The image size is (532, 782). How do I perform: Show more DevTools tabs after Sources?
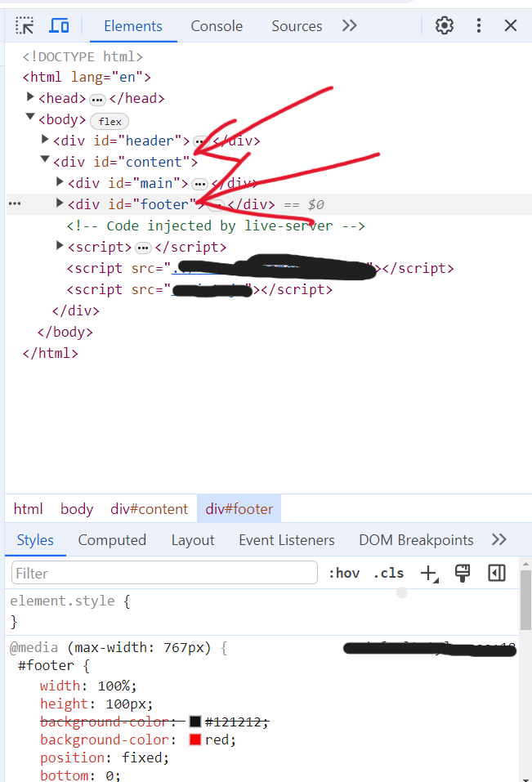(350, 25)
